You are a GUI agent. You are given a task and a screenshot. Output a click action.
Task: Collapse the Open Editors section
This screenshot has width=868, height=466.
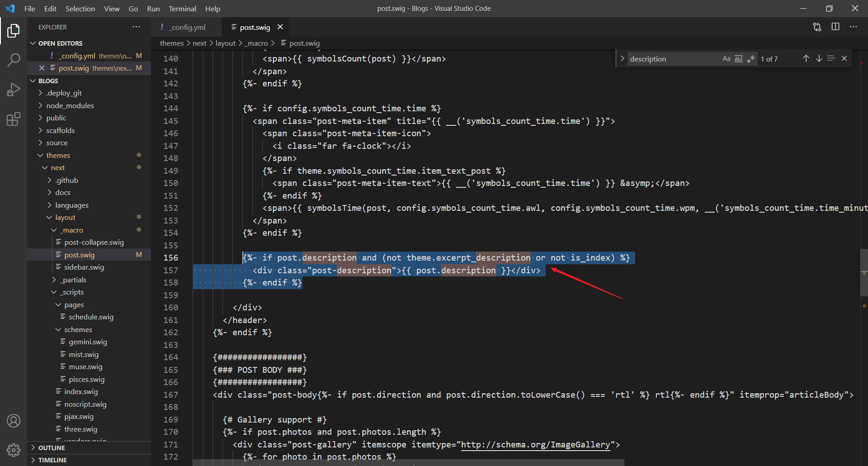pyautogui.click(x=89, y=43)
